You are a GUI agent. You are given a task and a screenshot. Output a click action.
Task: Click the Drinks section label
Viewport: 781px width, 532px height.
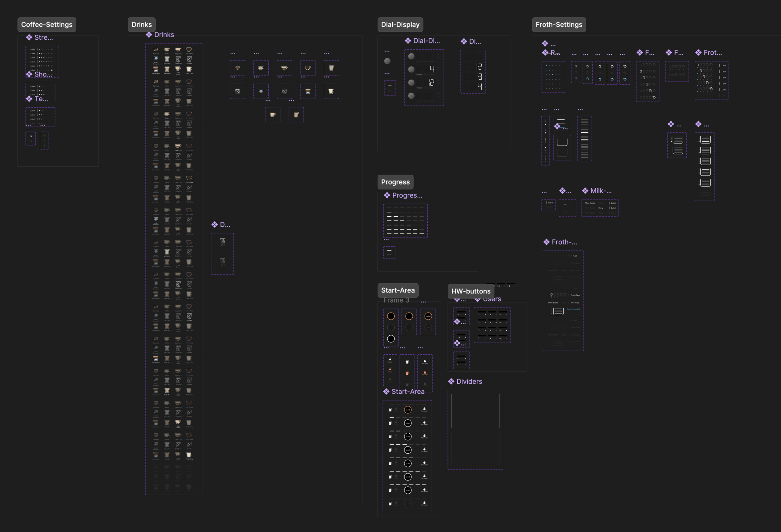[142, 25]
